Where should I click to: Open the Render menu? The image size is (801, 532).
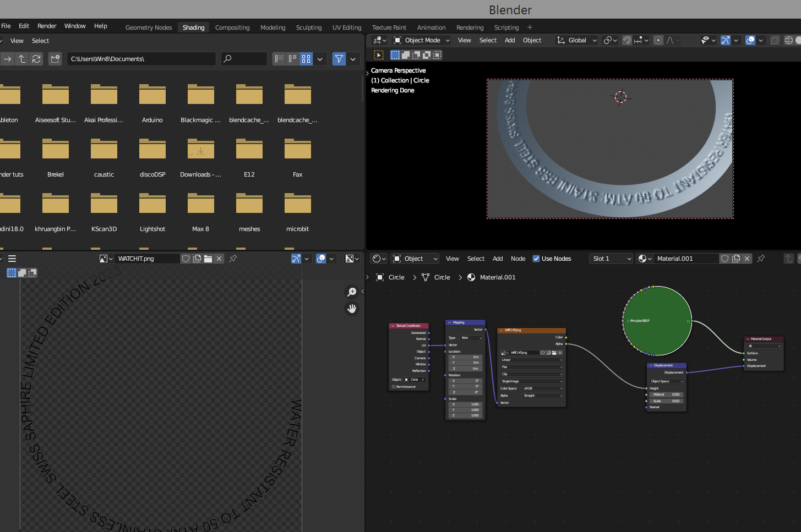47,26
